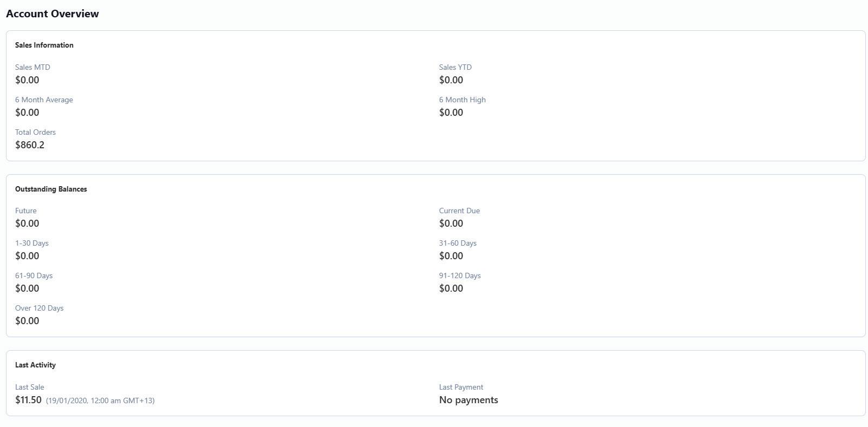This screenshot has width=868, height=427.
Task: Click the 91-120 Days balance label
Action: click(460, 275)
